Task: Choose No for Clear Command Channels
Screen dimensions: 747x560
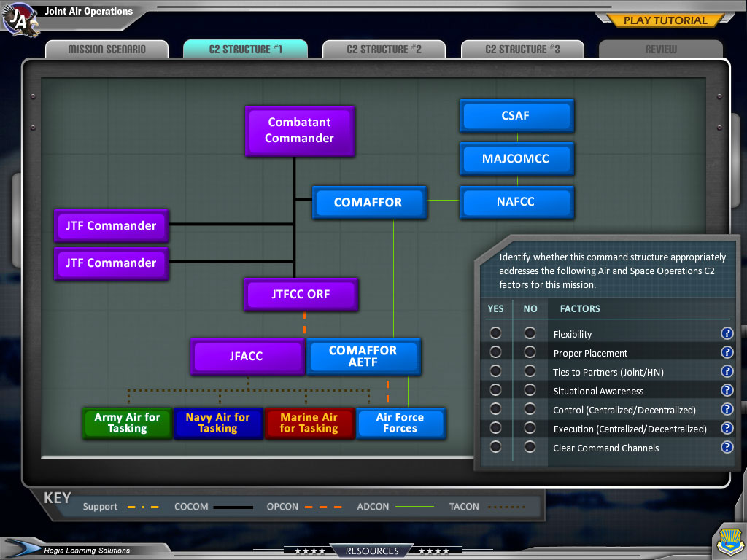Action: [530, 447]
